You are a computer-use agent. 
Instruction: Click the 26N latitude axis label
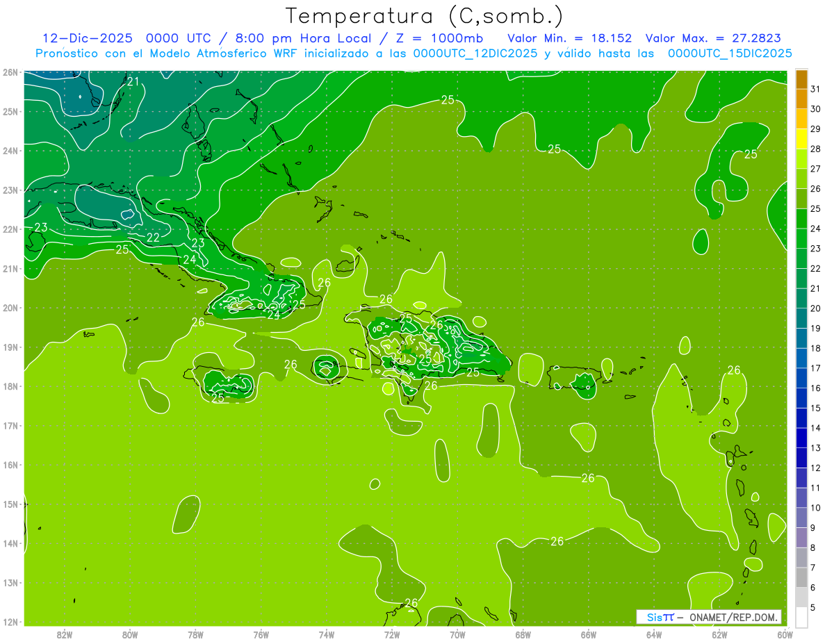(x=10, y=72)
